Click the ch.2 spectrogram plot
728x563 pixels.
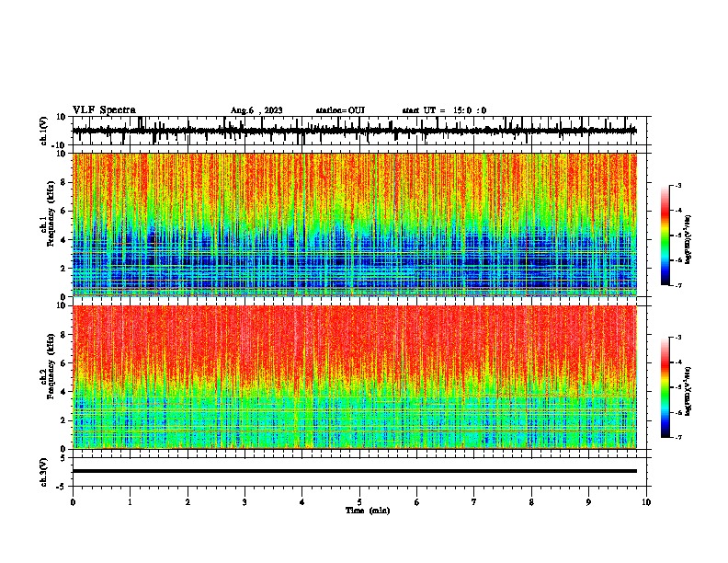(x=354, y=377)
